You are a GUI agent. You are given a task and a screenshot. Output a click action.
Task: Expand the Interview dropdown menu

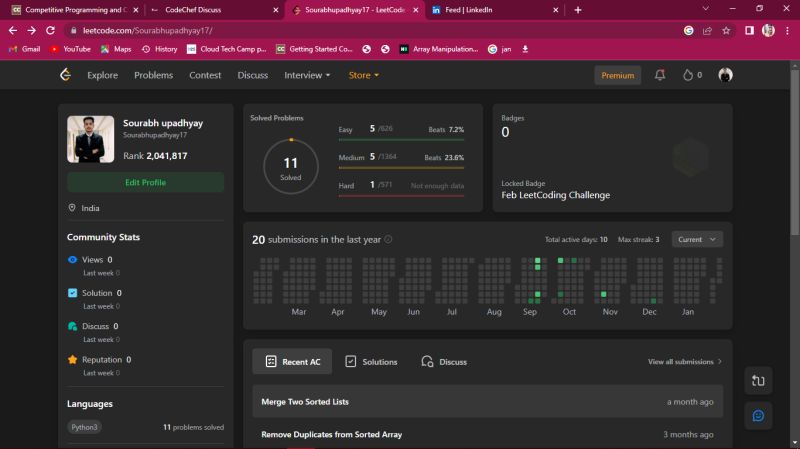(307, 75)
